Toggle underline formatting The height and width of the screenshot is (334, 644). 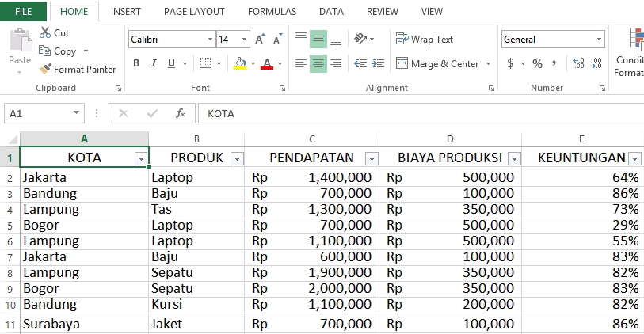pyautogui.click(x=171, y=63)
